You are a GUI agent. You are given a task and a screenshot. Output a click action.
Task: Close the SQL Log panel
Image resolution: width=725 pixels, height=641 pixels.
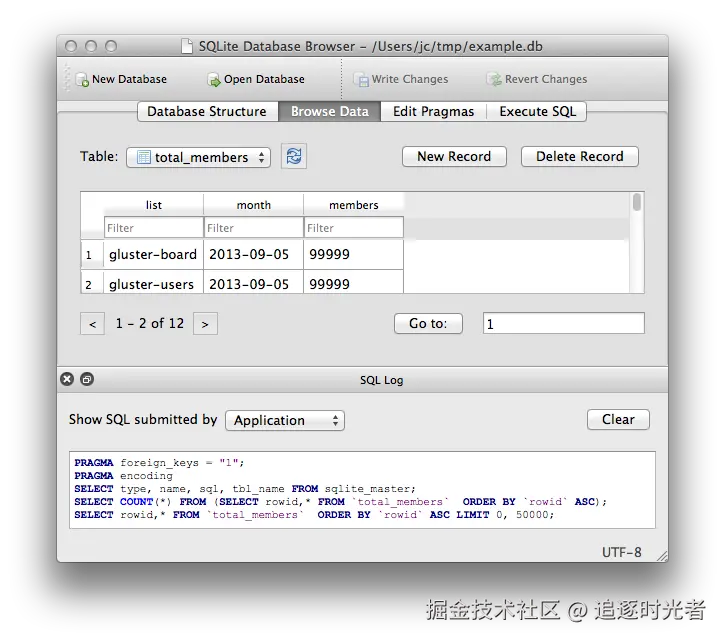(67, 379)
